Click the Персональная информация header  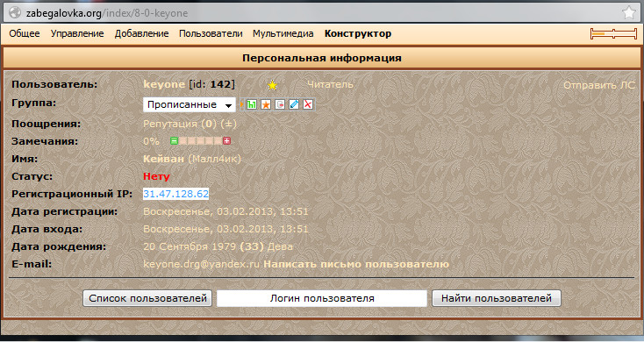click(x=322, y=58)
